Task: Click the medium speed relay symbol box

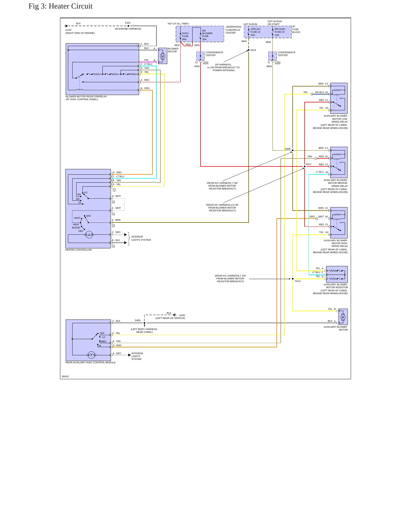Action: coord(339,162)
